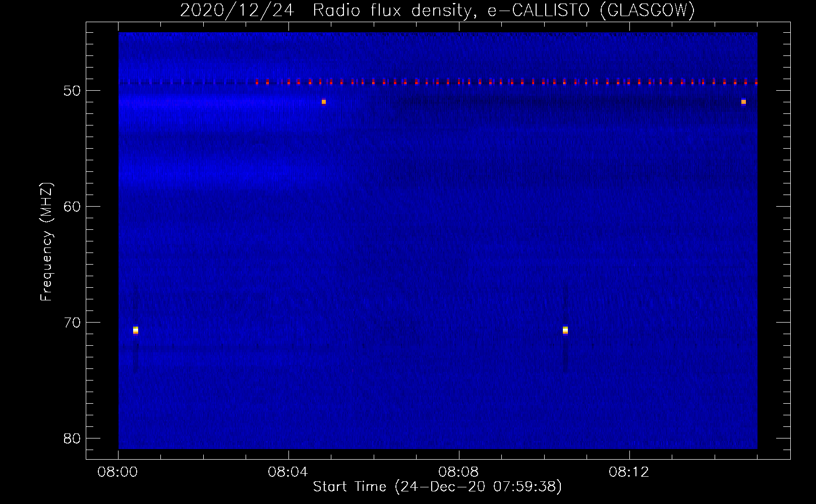Click the plot title with the date 2020/12/24

pos(437,10)
